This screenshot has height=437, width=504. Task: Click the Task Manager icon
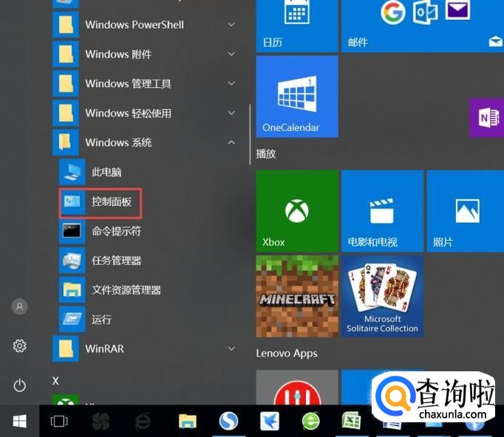[x=72, y=261]
